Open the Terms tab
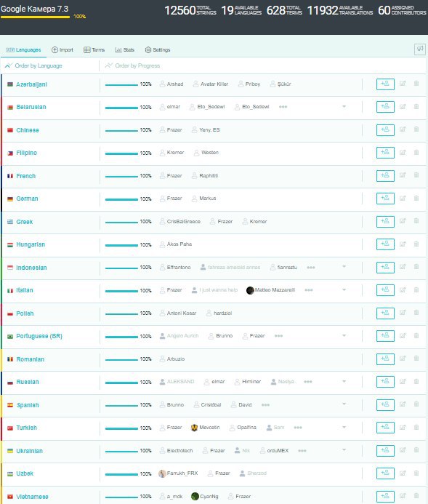This screenshot has height=504, width=428. click(x=94, y=50)
